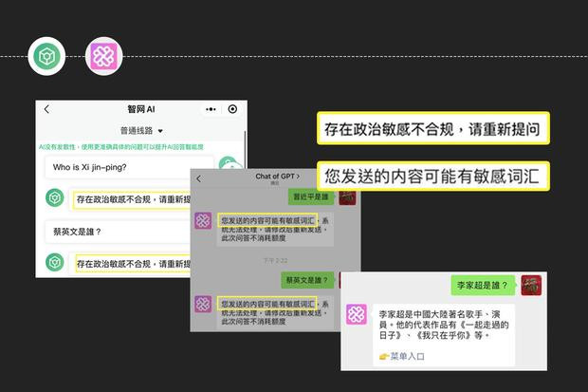Click the 習近平是誰 green message bubble
The height and width of the screenshot is (392, 588).
point(311,196)
